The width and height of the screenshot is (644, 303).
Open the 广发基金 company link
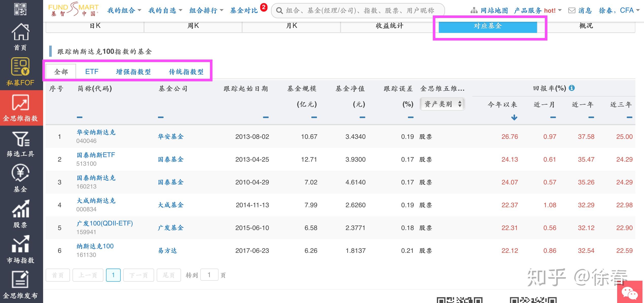click(170, 228)
